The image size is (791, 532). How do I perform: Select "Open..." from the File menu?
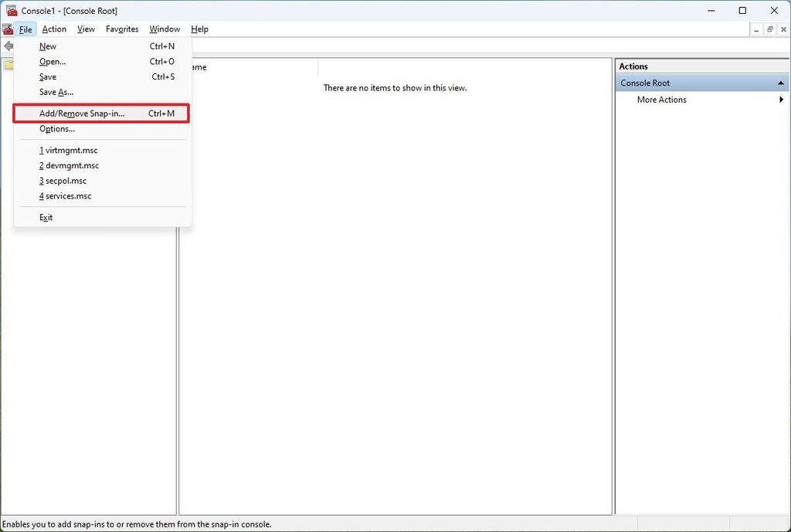pyautogui.click(x=52, y=61)
